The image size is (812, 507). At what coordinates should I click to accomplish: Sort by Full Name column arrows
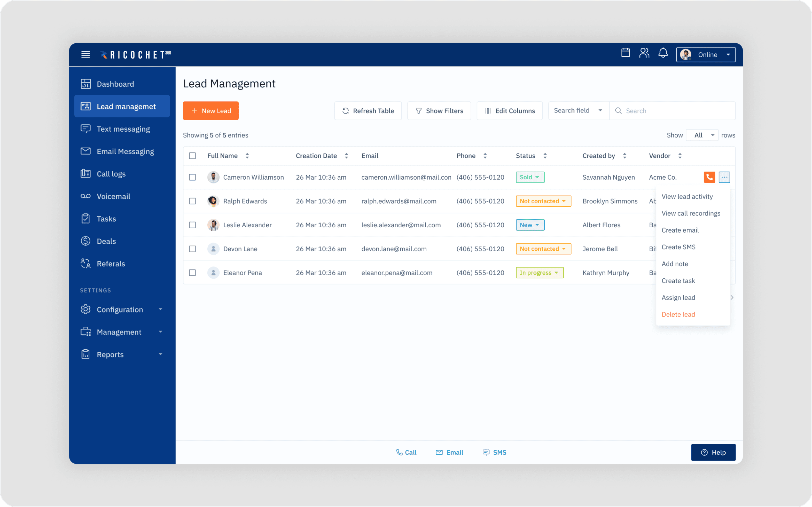(x=247, y=156)
